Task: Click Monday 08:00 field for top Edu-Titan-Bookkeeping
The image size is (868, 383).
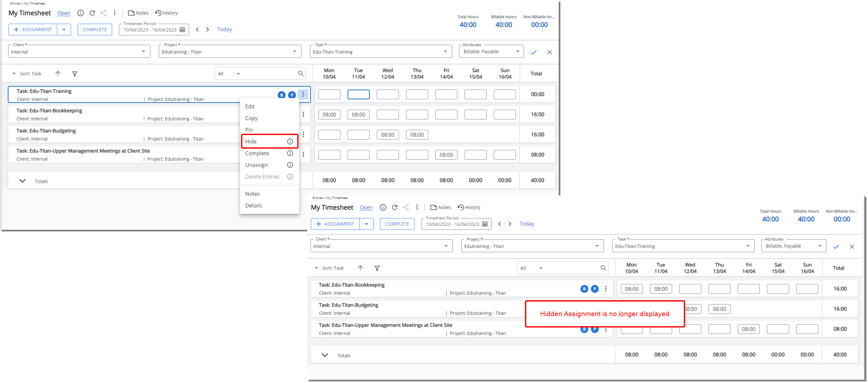Action: coord(329,115)
